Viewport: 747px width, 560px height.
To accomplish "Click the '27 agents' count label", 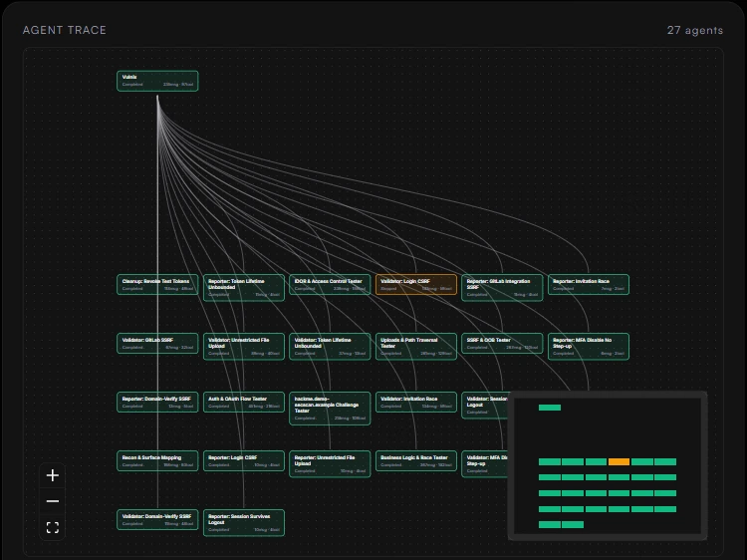I will pos(694,30).
